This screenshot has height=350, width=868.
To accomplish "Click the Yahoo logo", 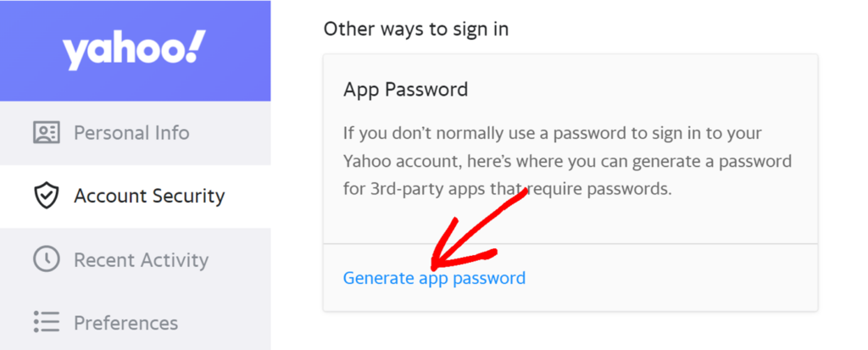I will coord(133,50).
